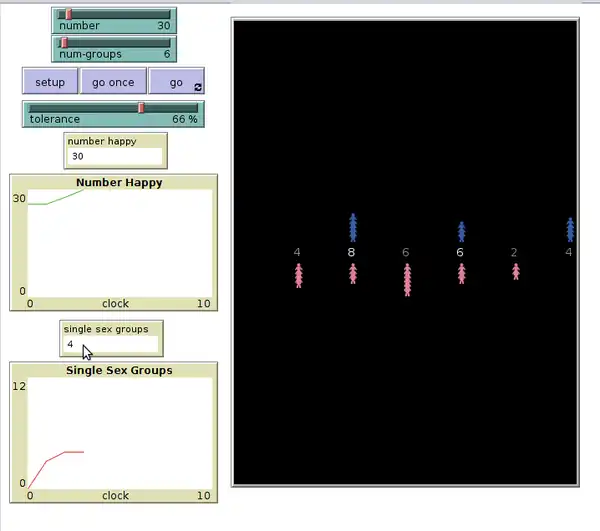Select the blue figures above group 8
This screenshot has width=600, height=531.
click(353, 227)
